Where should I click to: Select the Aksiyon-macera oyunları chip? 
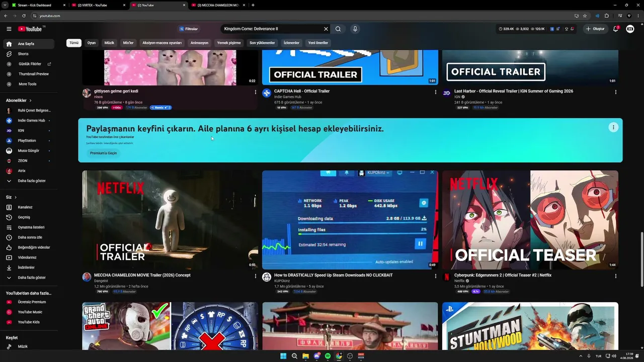pyautogui.click(x=162, y=43)
